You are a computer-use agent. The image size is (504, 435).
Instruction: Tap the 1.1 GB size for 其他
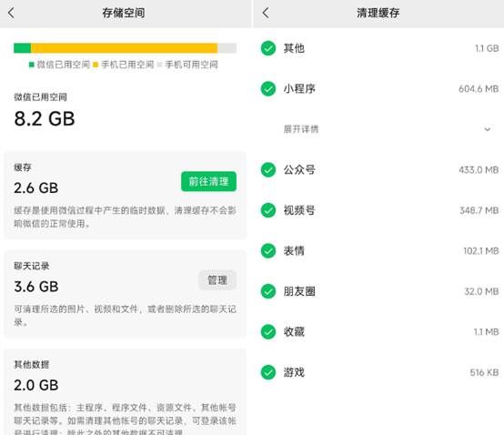(487, 48)
